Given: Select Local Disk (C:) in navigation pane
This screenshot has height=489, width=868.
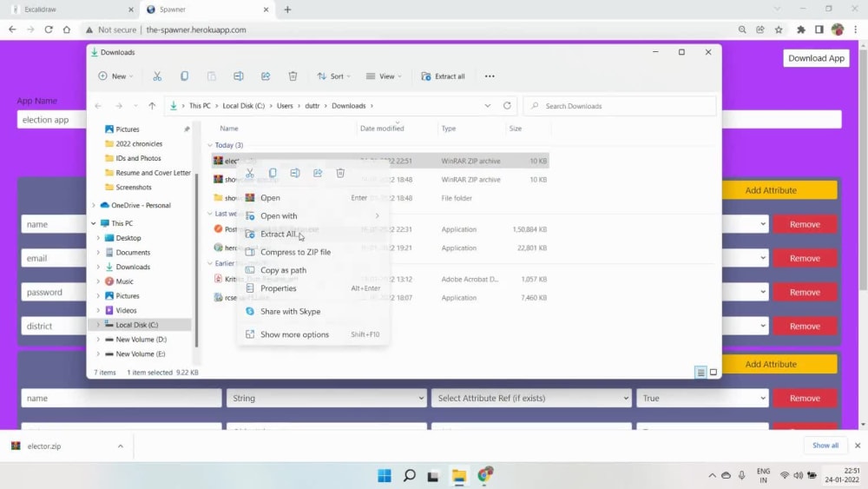Looking at the screenshot, I should coord(137,325).
